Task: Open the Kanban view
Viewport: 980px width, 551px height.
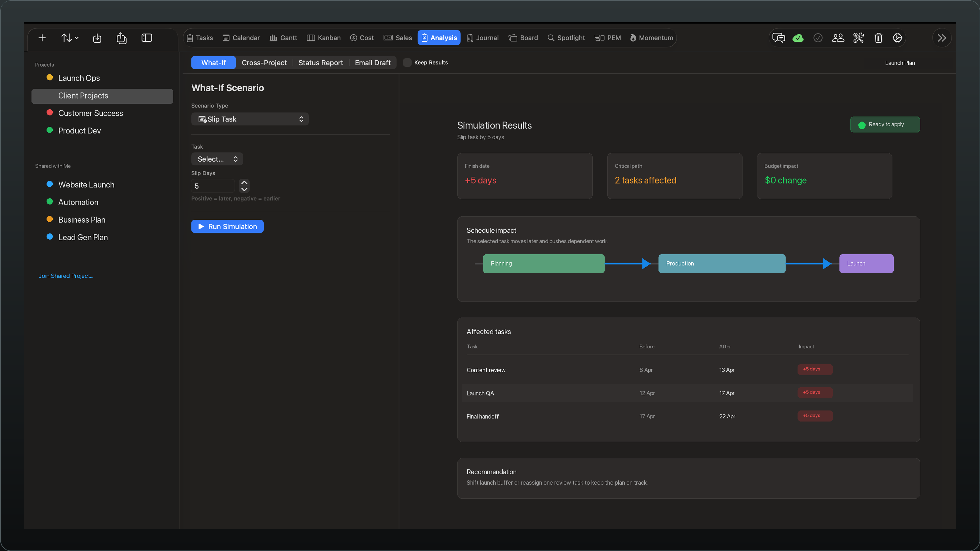Action: pyautogui.click(x=324, y=38)
